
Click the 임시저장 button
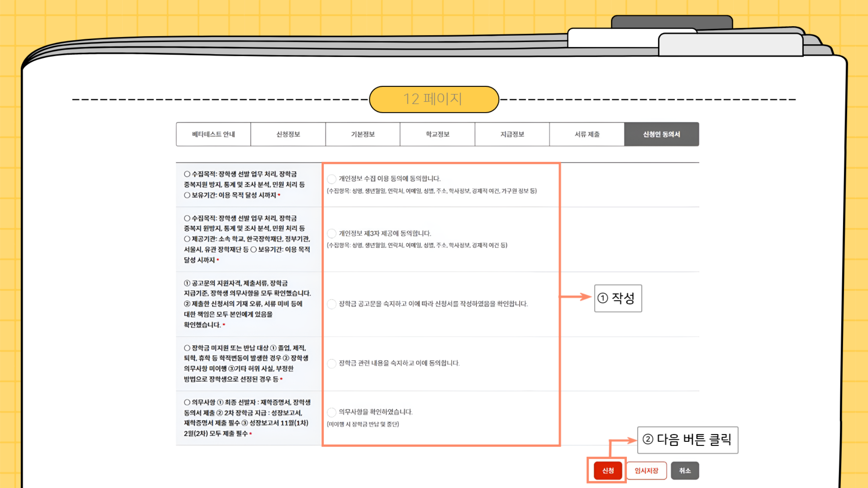coord(646,471)
